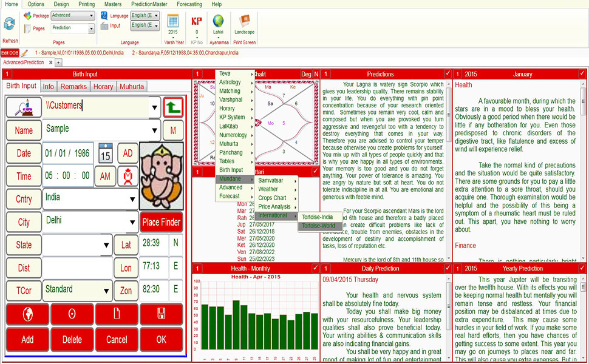Viewport: 589px width, 364px height.
Task: Click the Edit DOB button
Action: point(10,53)
